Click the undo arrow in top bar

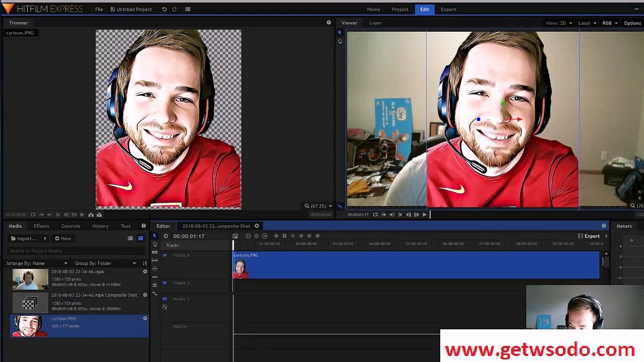164,9
